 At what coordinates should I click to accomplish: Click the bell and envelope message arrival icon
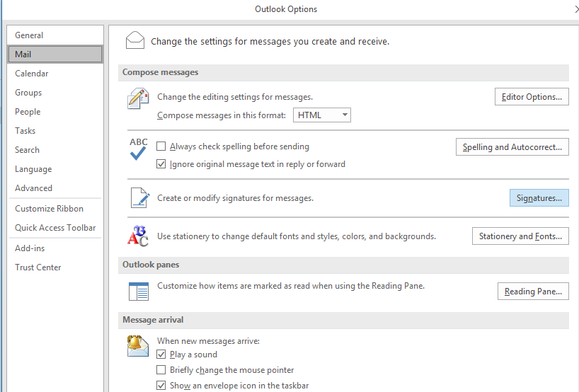(138, 346)
